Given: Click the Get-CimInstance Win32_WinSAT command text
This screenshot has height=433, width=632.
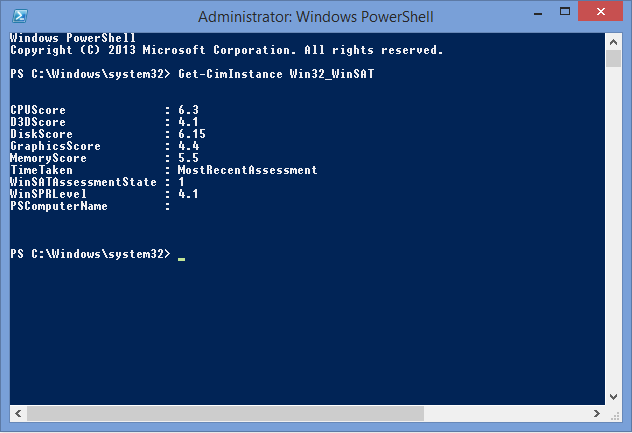Looking at the screenshot, I should [x=276, y=74].
